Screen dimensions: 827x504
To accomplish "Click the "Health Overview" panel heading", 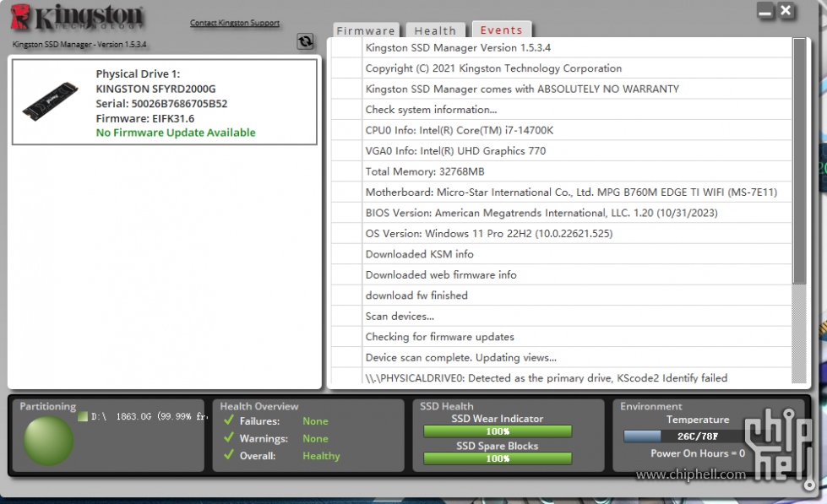I will (x=259, y=406).
